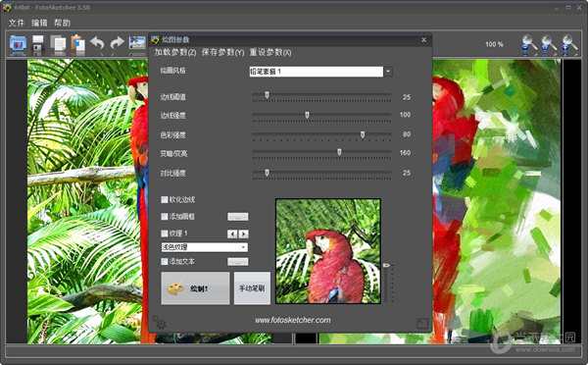Click the 100 % zoom value

[x=494, y=44]
